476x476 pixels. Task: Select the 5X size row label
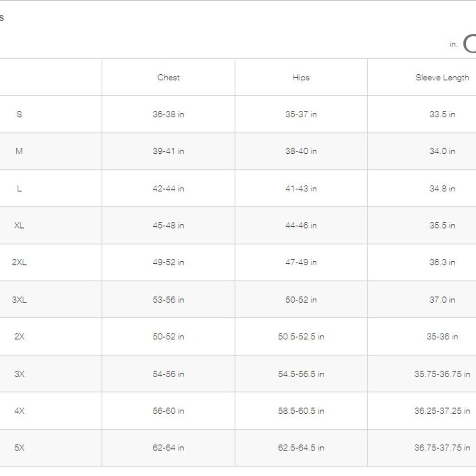point(19,447)
